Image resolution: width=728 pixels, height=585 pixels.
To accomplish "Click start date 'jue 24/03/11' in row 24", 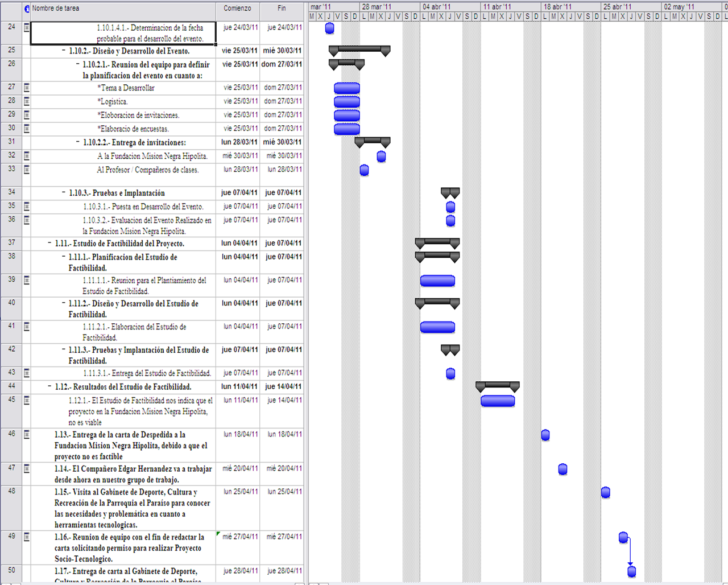I will pos(241,27).
